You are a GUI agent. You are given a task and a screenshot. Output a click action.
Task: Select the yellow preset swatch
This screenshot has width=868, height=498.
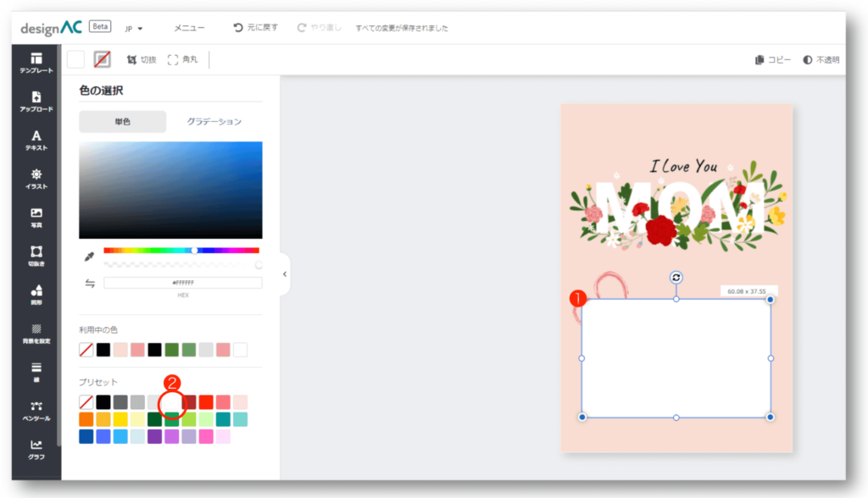120,419
